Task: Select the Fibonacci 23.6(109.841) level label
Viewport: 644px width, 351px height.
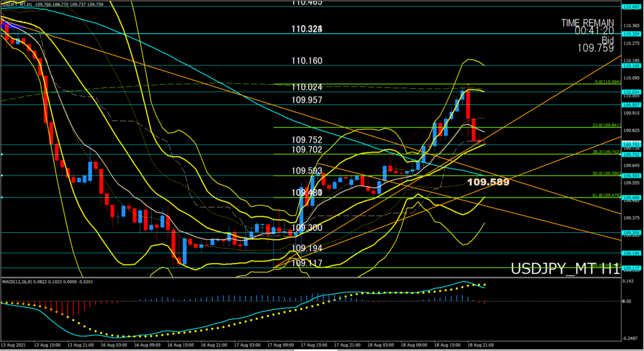Action: [x=606, y=125]
